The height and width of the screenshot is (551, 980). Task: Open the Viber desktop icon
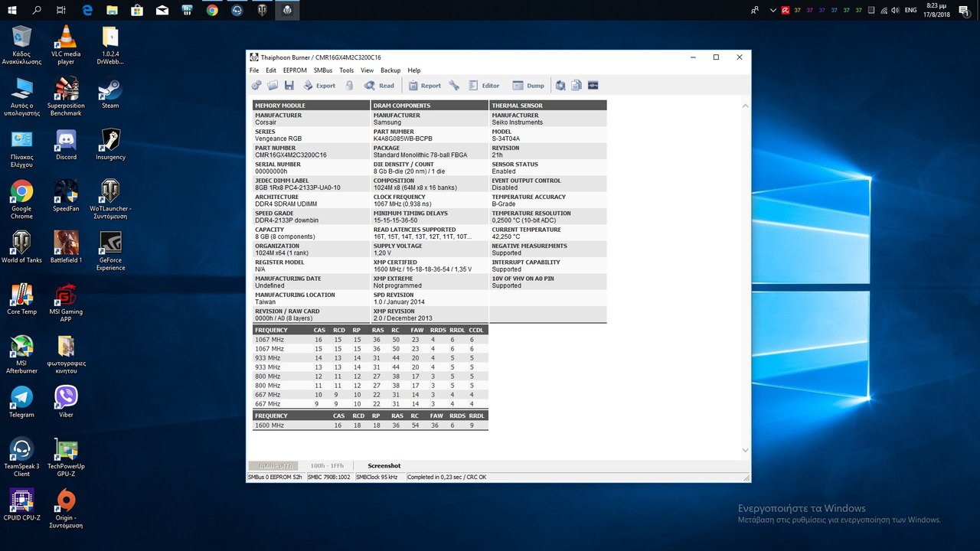coord(66,403)
